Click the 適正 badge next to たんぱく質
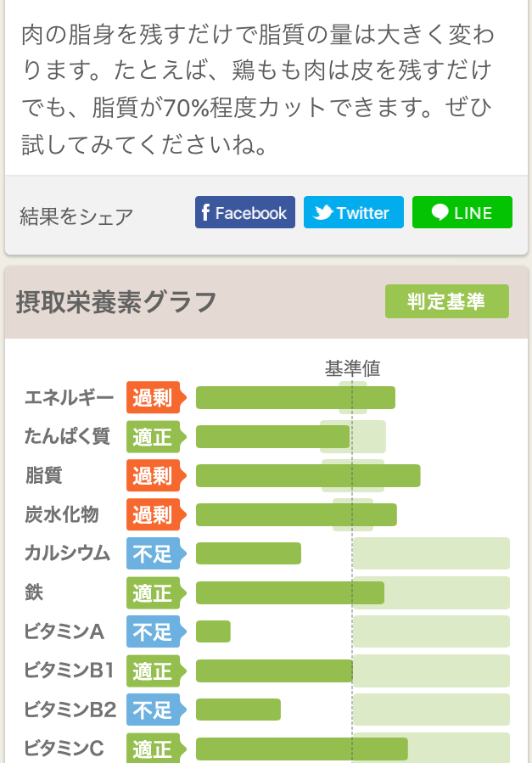532x763 pixels. click(x=153, y=436)
